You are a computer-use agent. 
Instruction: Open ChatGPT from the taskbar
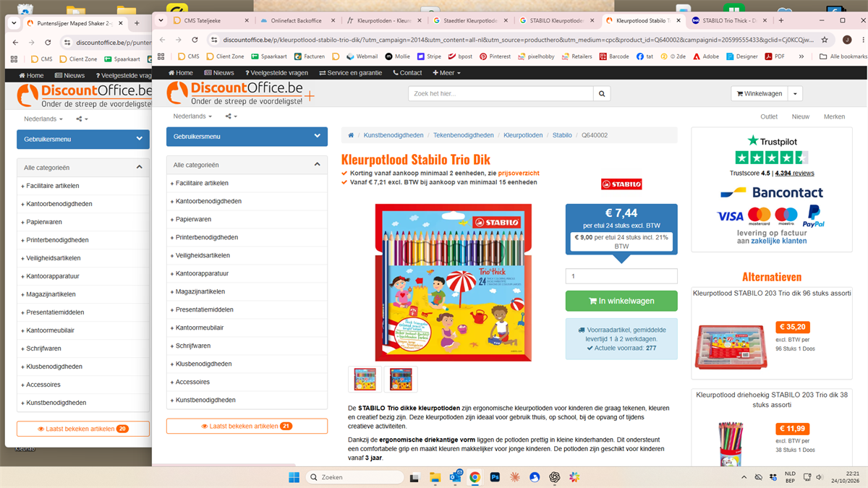[x=555, y=477]
